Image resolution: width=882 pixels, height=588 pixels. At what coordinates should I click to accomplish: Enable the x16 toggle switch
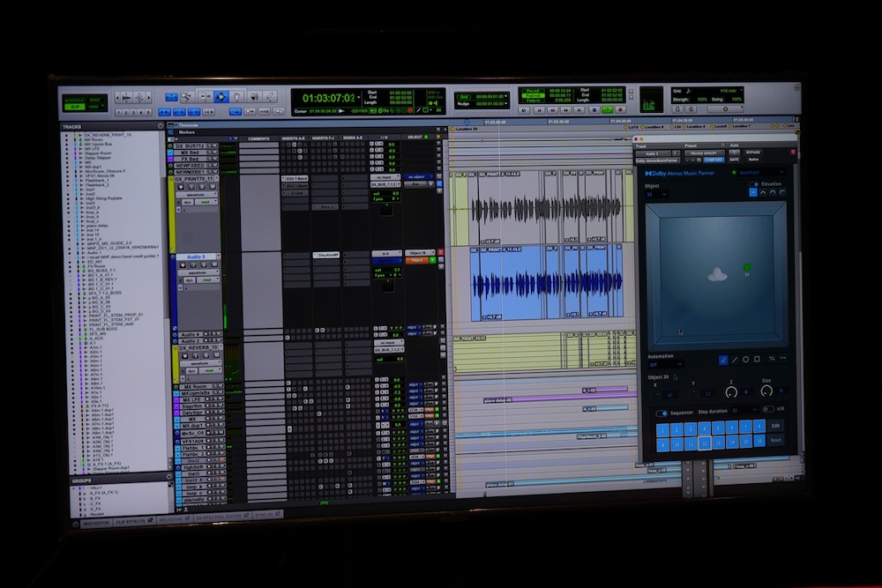coord(767,410)
